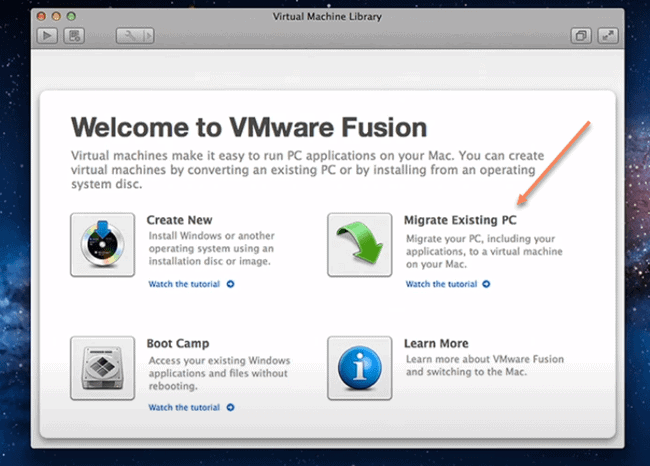Viewport: 650px width, 466px height.
Task: Open the snapshots toolbar button
Action: pyautogui.click(x=74, y=36)
